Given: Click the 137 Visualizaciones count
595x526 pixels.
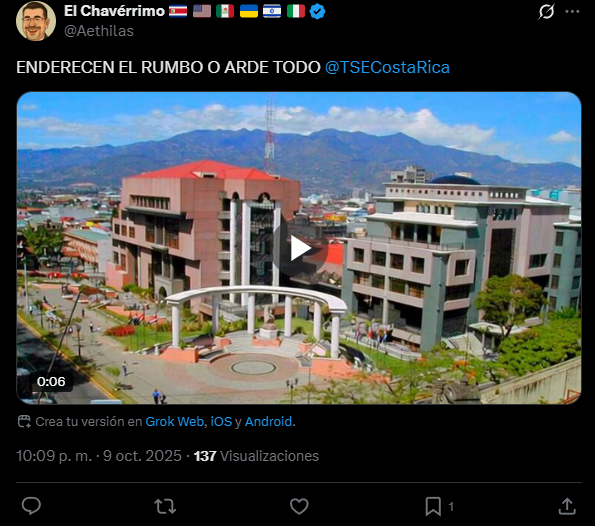Looking at the screenshot, I should pyautogui.click(x=256, y=456).
